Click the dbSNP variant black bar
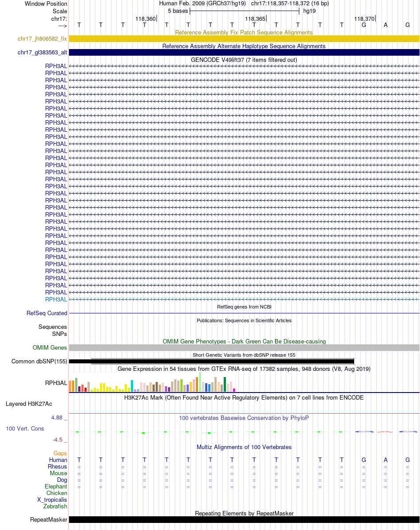420x530 pixels. click(211, 361)
